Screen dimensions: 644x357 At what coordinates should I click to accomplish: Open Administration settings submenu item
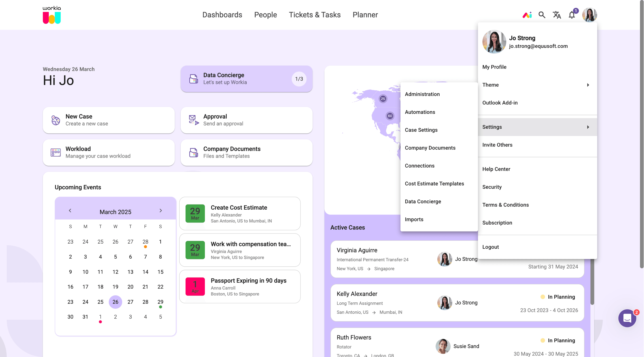pyautogui.click(x=439, y=94)
